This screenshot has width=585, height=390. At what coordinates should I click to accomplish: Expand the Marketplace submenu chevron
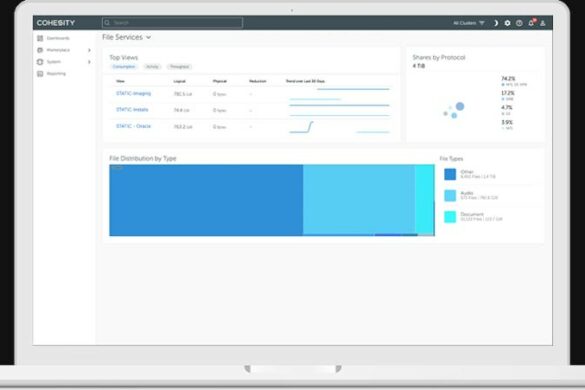tap(89, 50)
